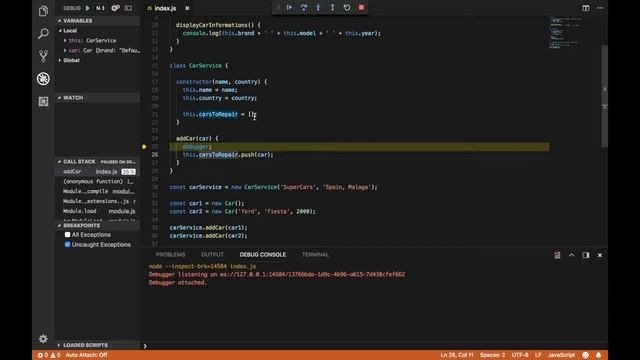Stop the debug session

[361, 7]
